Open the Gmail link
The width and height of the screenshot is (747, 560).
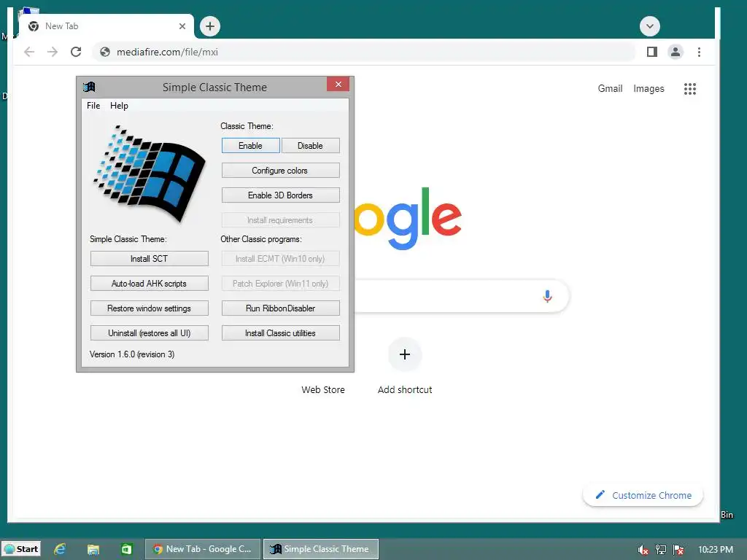(x=611, y=88)
